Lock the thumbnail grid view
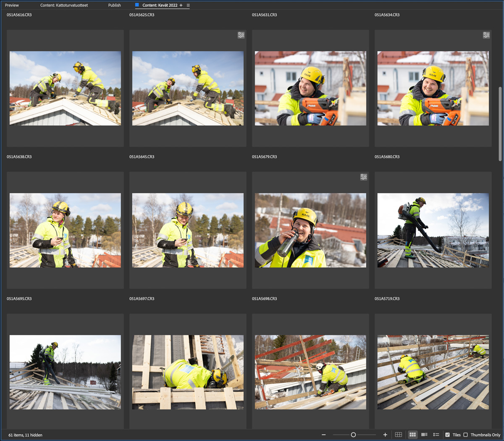 (x=399, y=435)
